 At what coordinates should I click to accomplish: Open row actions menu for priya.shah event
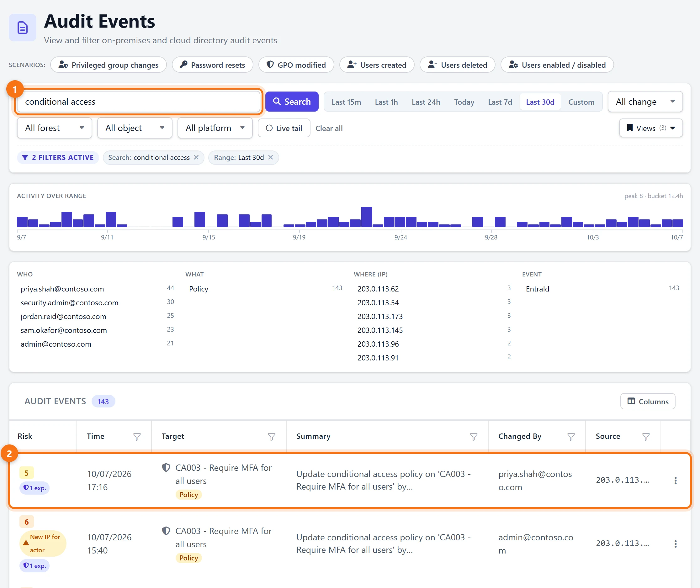[x=675, y=480]
